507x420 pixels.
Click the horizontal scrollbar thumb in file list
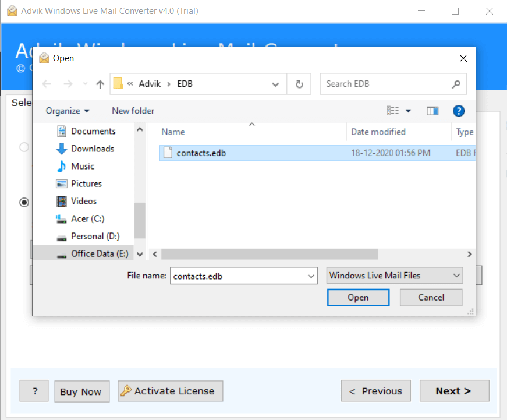coord(270,254)
